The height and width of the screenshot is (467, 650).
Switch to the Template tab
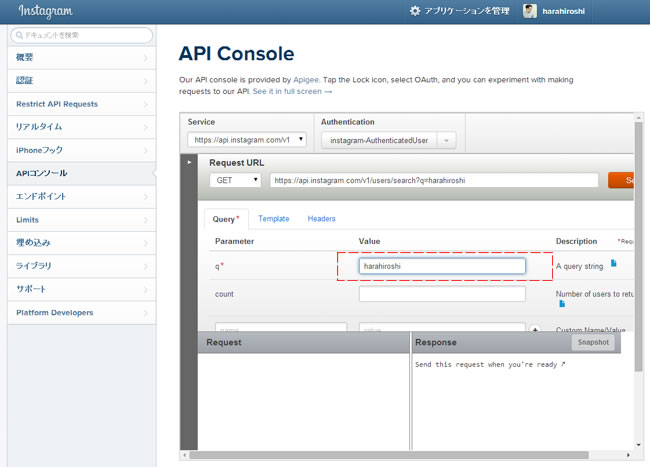tap(274, 218)
